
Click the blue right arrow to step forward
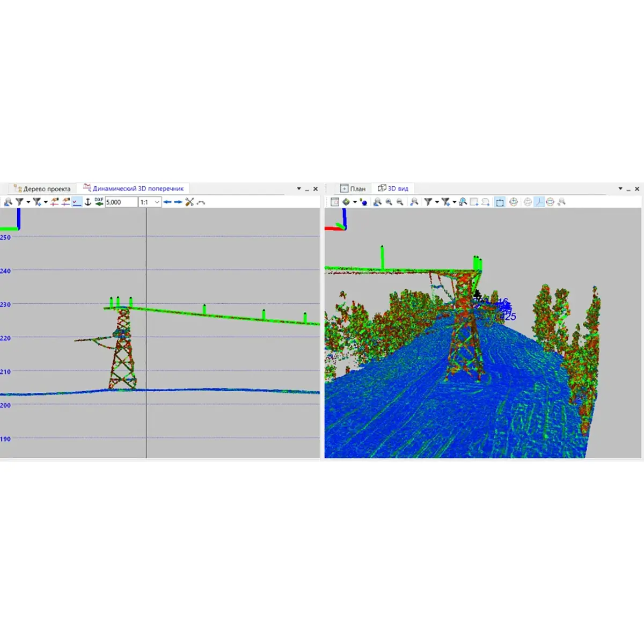point(178,202)
